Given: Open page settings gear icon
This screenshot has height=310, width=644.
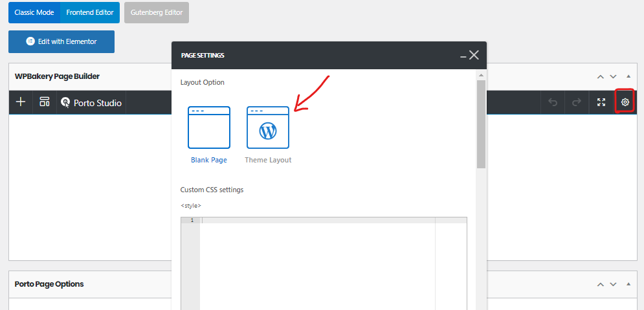Looking at the screenshot, I should click(x=625, y=102).
